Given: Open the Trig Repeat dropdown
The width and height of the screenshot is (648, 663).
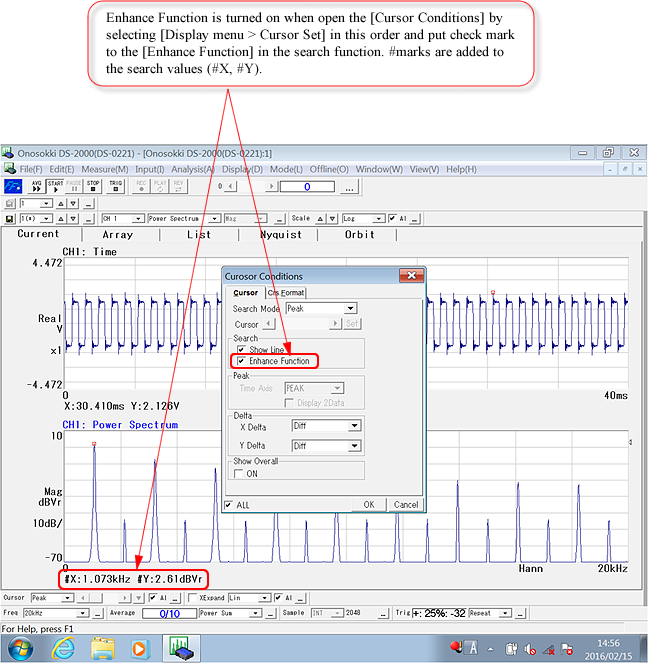Looking at the screenshot, I should coord(505,613).
